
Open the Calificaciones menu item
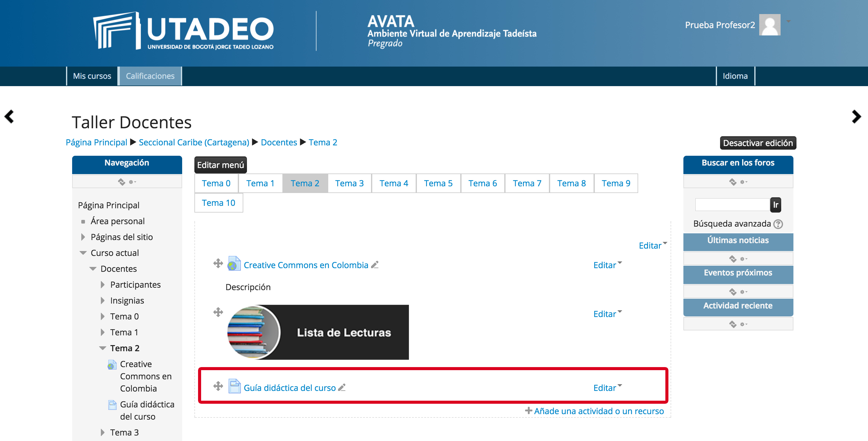pos(150,76)
